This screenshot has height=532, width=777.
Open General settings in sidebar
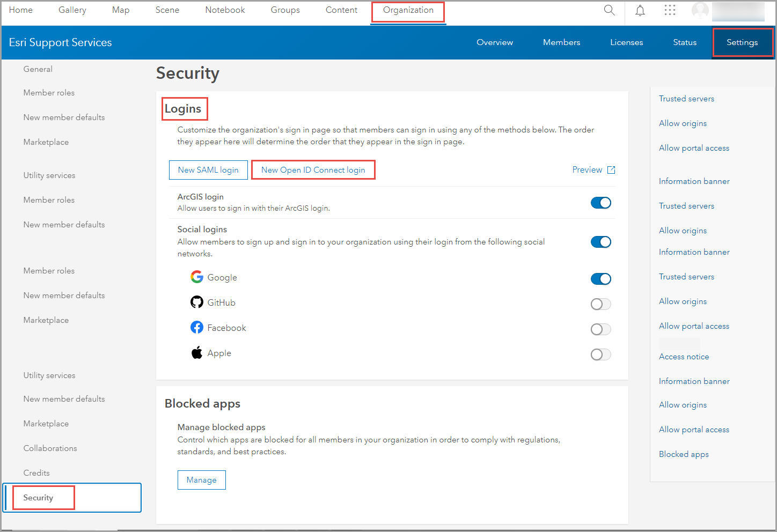point(38,69)
